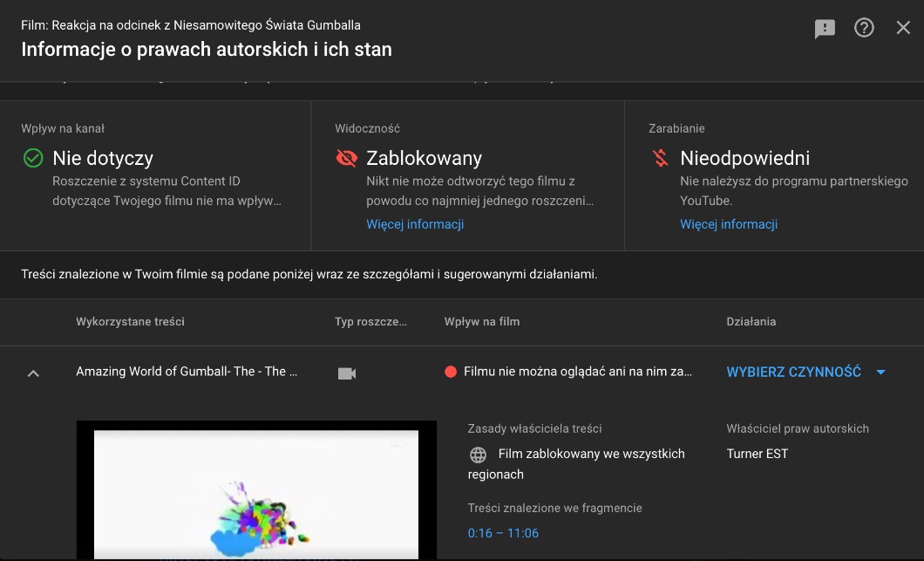The height and width of the screenshot is (561, 924).
Task: Click the matched video preview thumbnail
Action: tap(256, 490)
